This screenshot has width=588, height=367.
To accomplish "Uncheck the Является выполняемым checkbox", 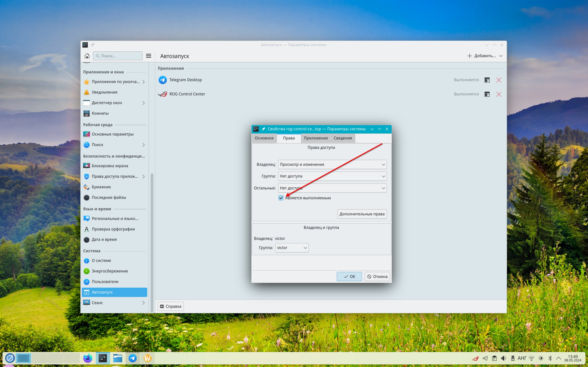I will pyautogui.click(x=281, y=198).
